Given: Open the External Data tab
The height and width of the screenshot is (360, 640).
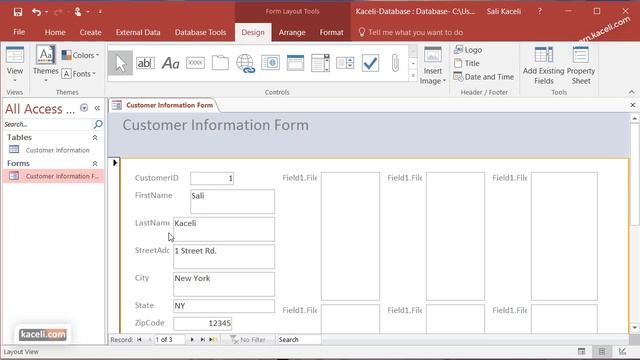Looking at the screenshot, I should tap(138, 32).
